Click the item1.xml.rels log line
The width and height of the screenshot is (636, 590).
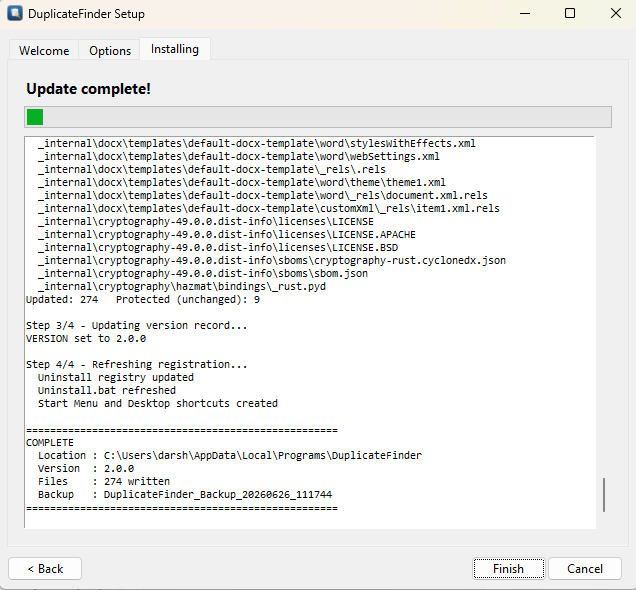tap(269, 208)
